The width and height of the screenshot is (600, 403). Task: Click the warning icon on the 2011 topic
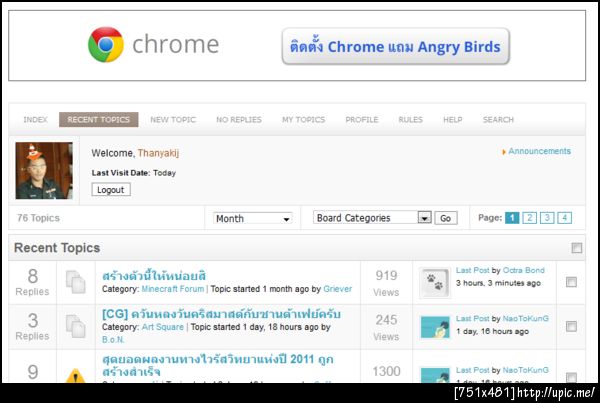coord(76,375)
